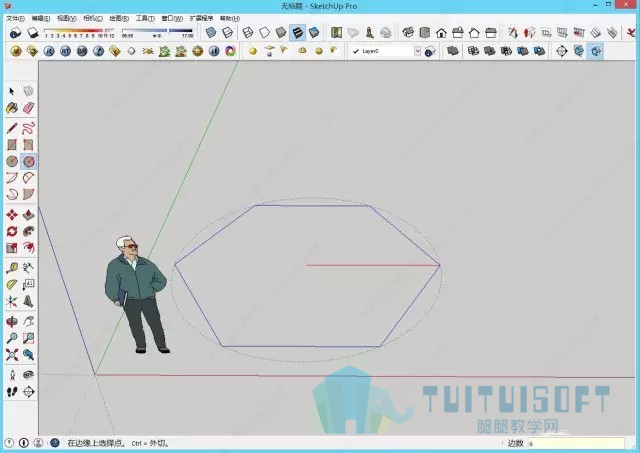This screenshot has height=453, width=640.
Task: Click the Zoom Extents tool
Action: (12, 355)
